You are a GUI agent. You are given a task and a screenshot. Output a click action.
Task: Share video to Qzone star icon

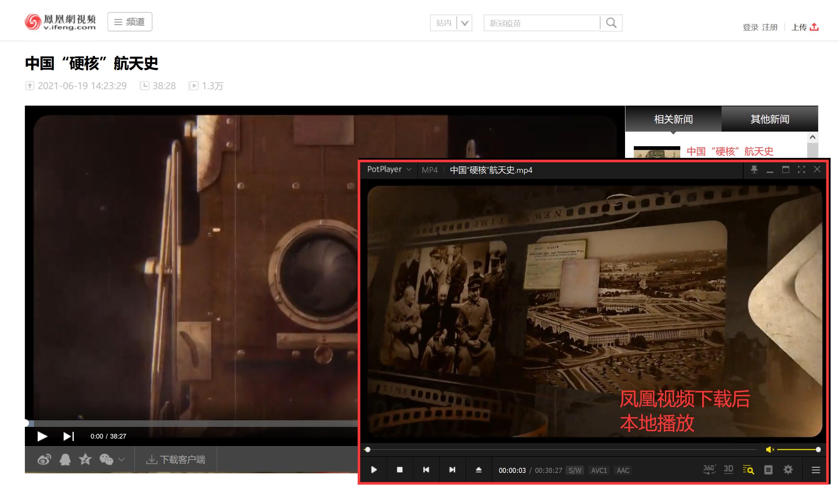[85, 459]
